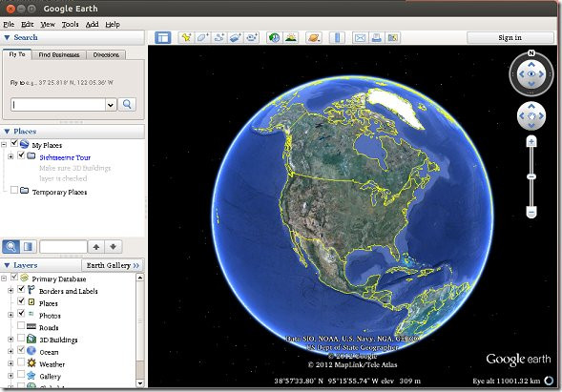Expand the Sightseeing Tour tree node
562x392 pixels.
(10, 156)
